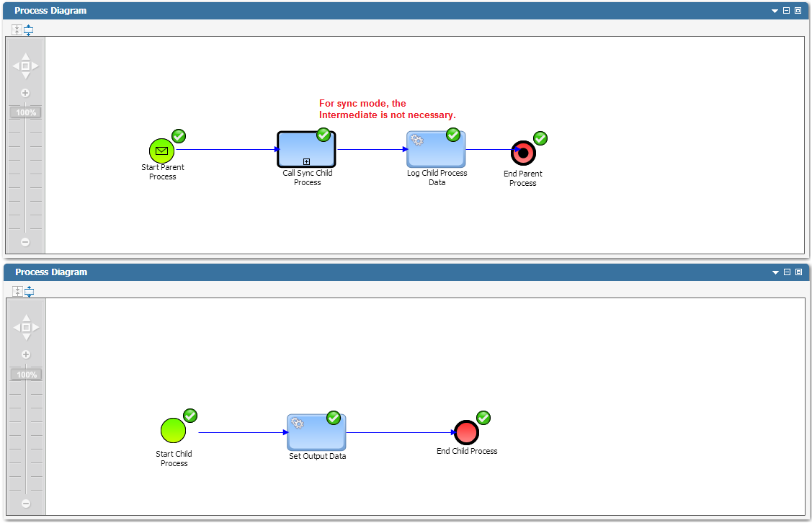The image size is (812, 523).
Task: Maximize the top Process Diagram panel
Action: click(x=798, y=10)
